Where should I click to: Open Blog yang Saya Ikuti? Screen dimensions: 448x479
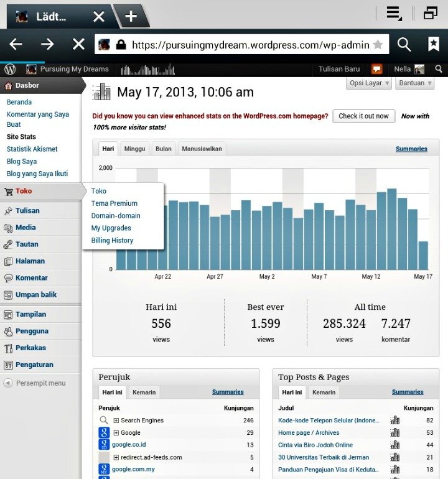[37, 174]
